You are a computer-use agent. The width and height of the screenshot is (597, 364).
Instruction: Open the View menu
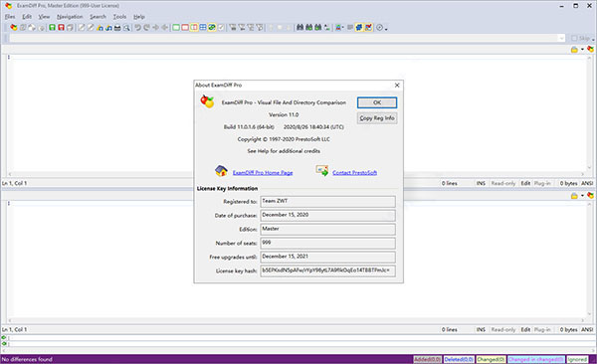(44, 17)
